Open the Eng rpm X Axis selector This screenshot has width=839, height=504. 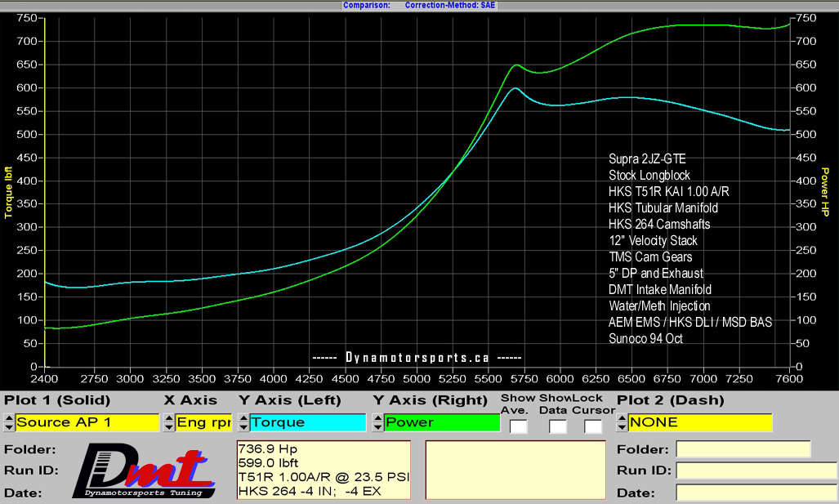pyautogui.click(x=203, y=422)
